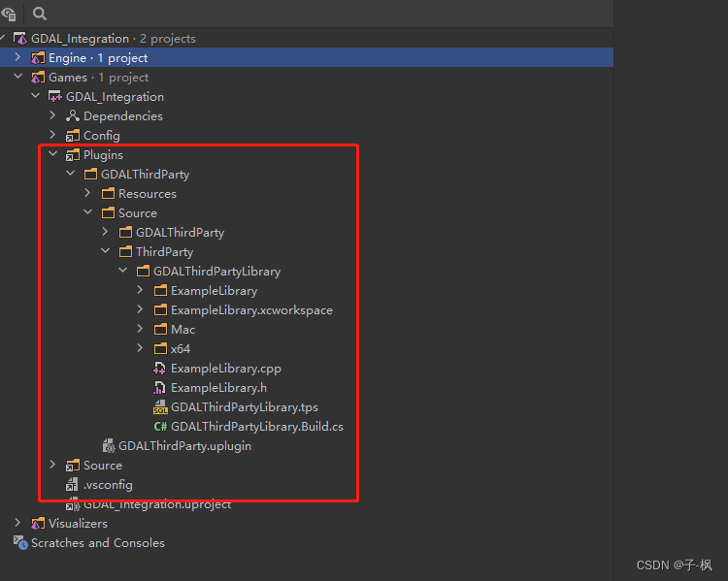Image resolution: width=728 pixels, height=581 pixels.
Task: Click the GDAL_Integration solution icon
Action: 20,38
